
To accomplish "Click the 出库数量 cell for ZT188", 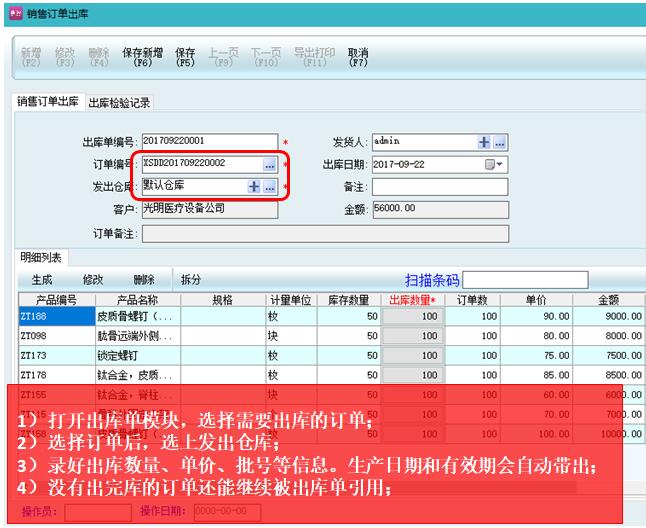I will coord(412,317).
